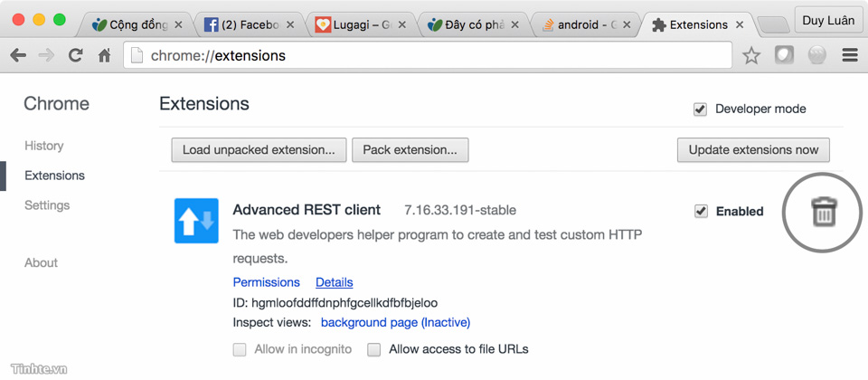
Task: Click the Advanced REST client title
Action: coord(307,210)
